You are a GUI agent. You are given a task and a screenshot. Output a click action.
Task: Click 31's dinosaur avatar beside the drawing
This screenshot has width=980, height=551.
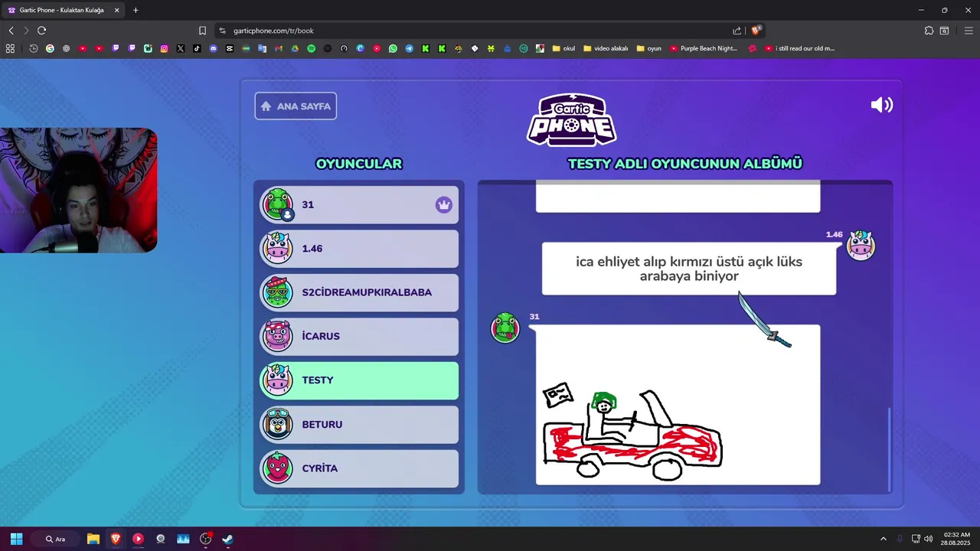coord(505,328)
